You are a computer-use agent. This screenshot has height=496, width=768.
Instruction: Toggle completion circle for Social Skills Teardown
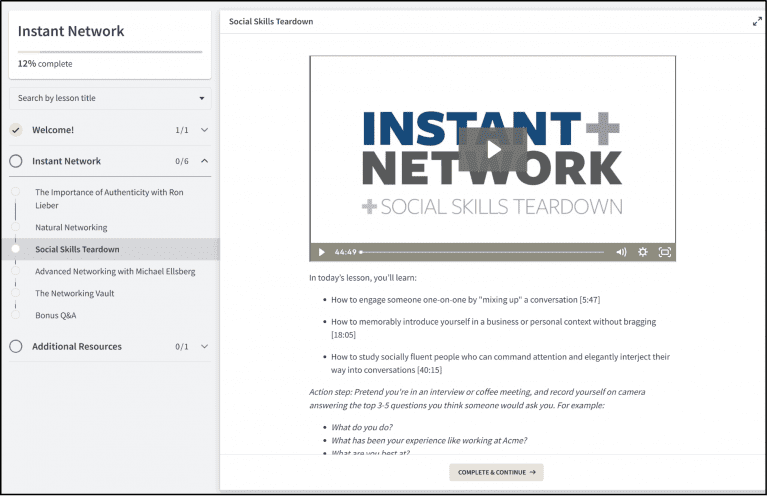tap(16, 249)
